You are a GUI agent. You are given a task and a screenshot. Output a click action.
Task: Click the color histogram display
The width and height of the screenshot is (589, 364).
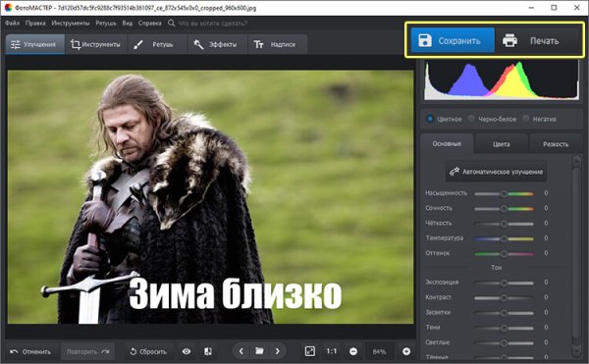point(502,79)
